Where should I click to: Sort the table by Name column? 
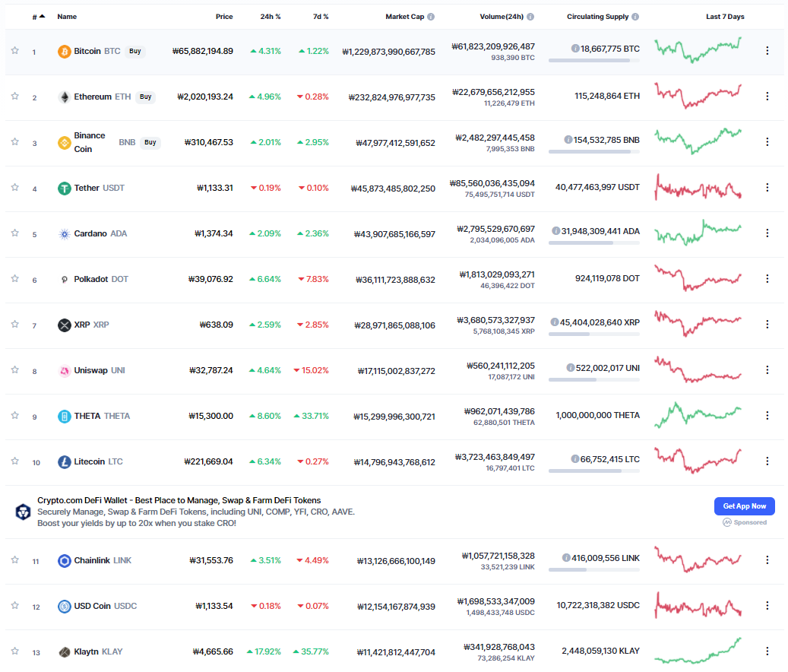67,17
